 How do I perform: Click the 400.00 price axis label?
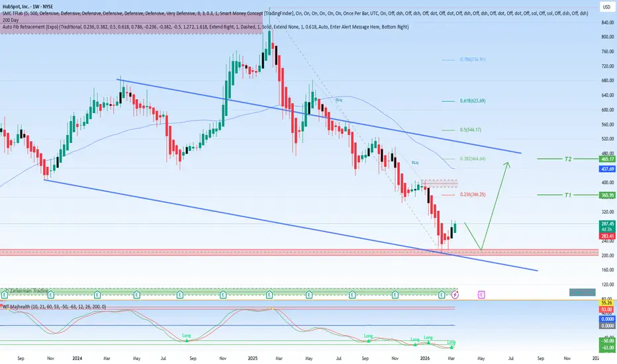tap(608, 183)
